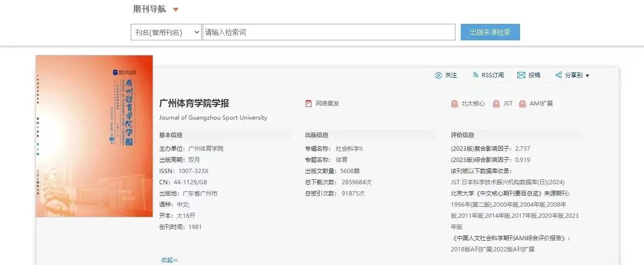This screenshot has height=265, width=644.
Task: Click the journal title 广州体育学院学报
Action: coord(194,104)
